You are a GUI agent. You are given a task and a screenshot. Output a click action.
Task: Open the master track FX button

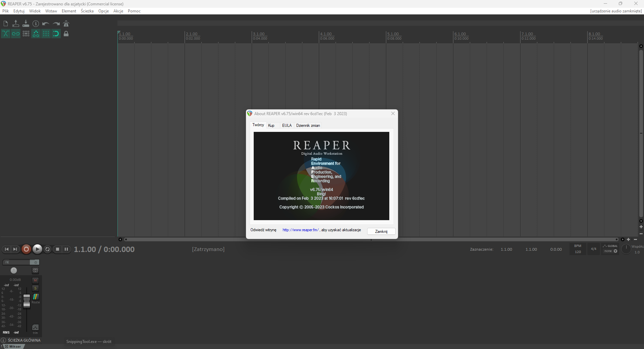pos(16,262)
